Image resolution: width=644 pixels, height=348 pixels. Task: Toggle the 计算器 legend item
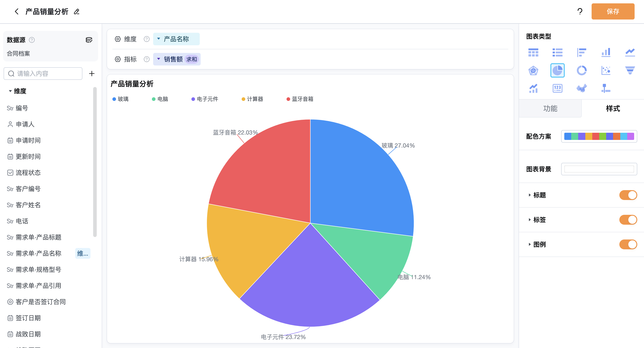click(x=253, y=99)
